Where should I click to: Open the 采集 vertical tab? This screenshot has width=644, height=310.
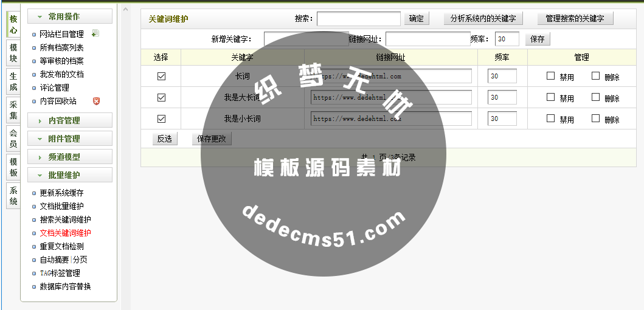click(x=13, y=110)
